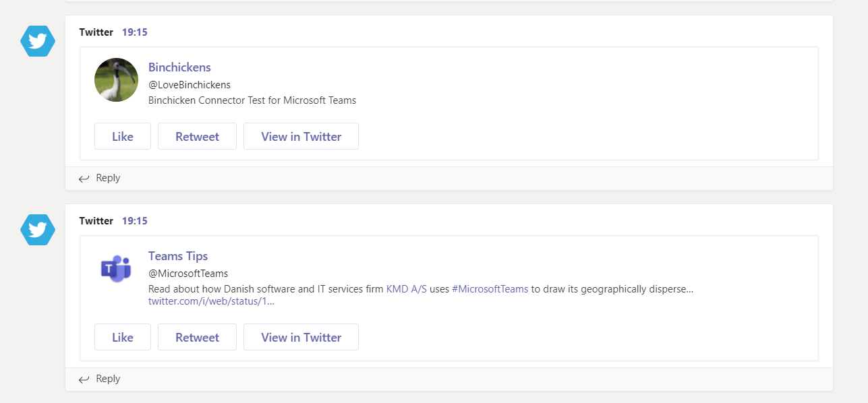Open the twitter.com/i/web/status link
Screen dimensions: 868x403
tap(211, 301)
